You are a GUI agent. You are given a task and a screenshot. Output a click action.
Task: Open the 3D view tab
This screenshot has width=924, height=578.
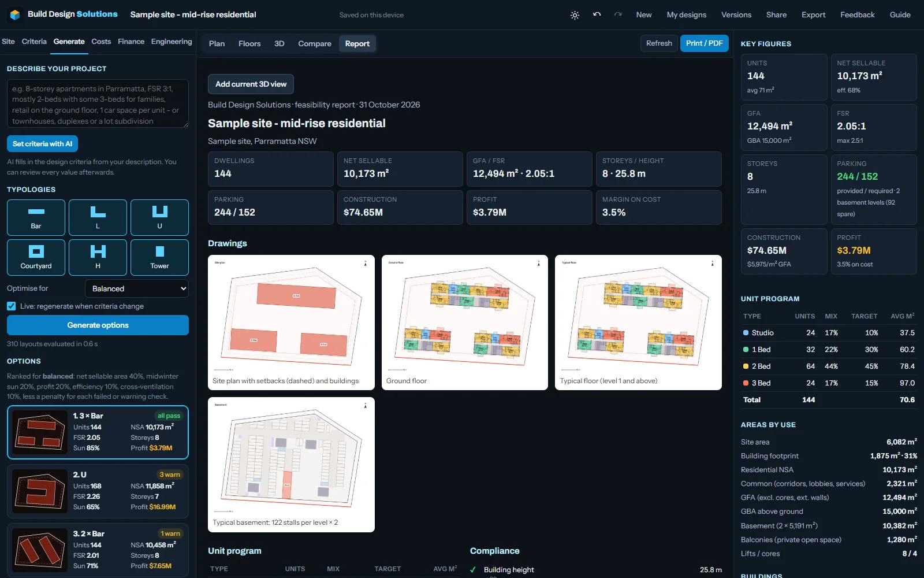pyautogui.click(x=280, y=43)
